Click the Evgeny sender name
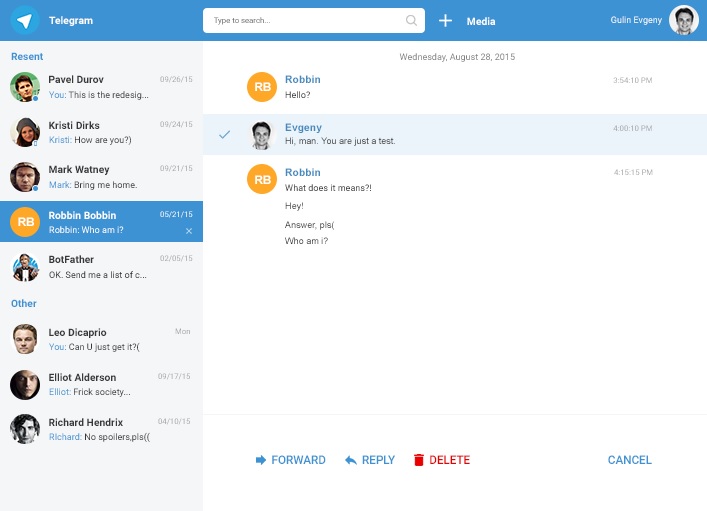This screenshot has width=707, height=511. pos(303,128)
